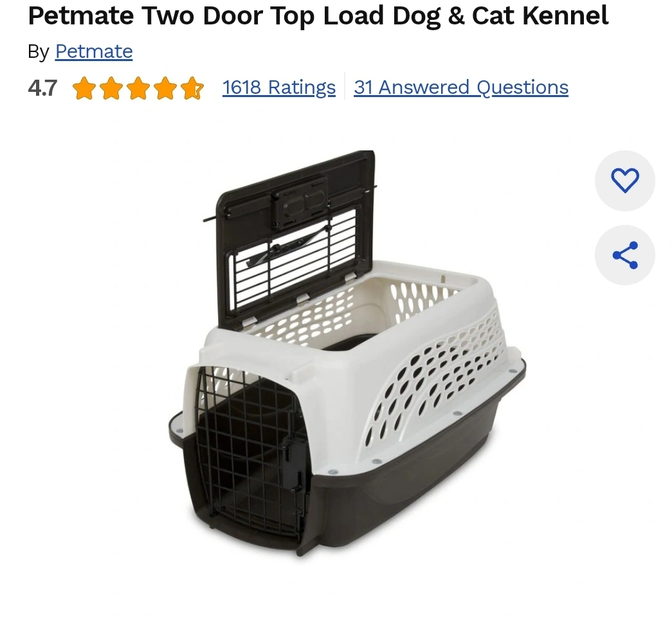This screenshot has width=672, height=622.
Task: Open the Petmate brand link
Action: pos(94,51)
